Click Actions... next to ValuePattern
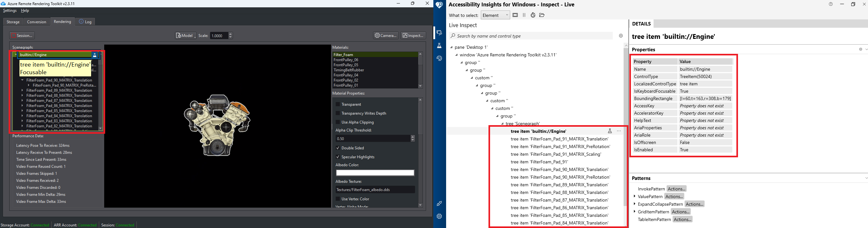This screenshot has width=868, height=228. (x=674, y=196)
